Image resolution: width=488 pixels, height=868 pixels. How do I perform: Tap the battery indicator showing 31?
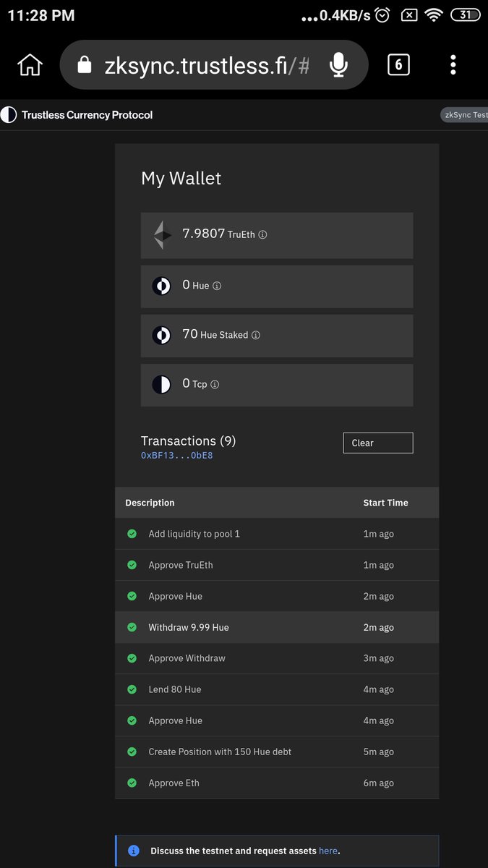coord(466,15)
